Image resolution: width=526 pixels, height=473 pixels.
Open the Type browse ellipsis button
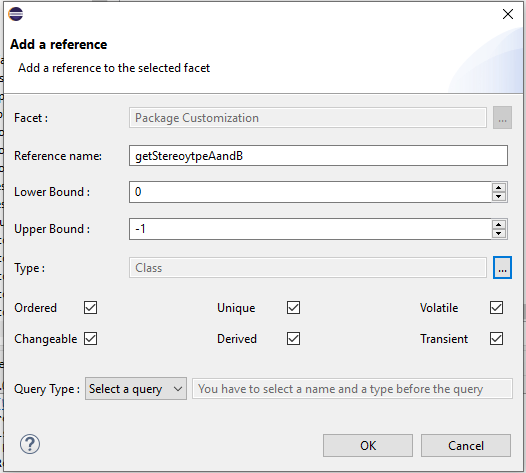[x=502, y=268]
